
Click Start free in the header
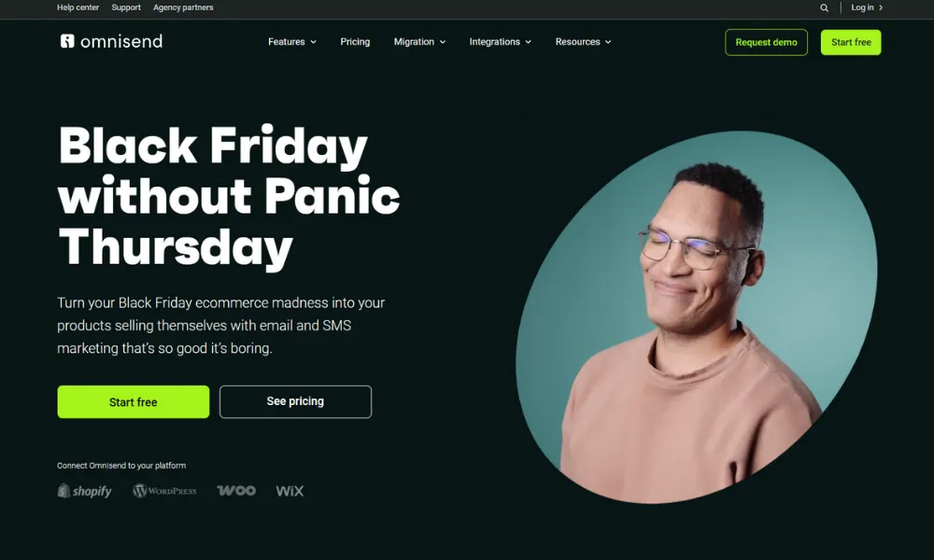pos(851,42)
